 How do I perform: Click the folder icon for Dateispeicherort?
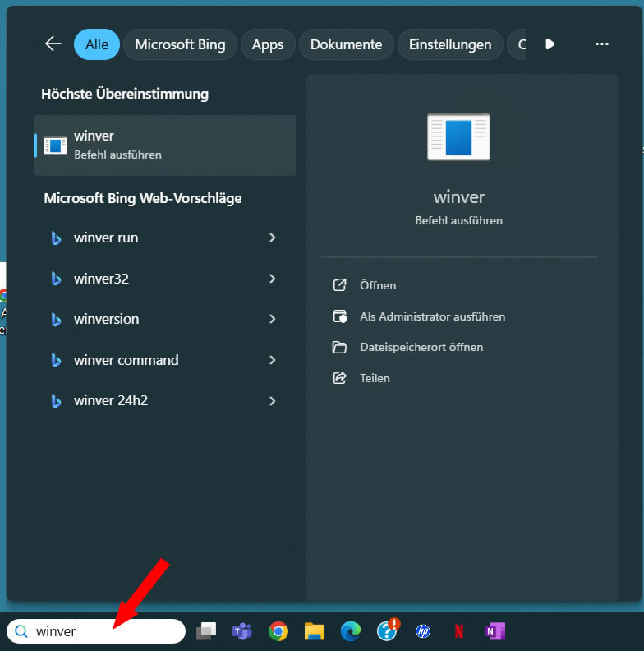click(x=339, y=347)
